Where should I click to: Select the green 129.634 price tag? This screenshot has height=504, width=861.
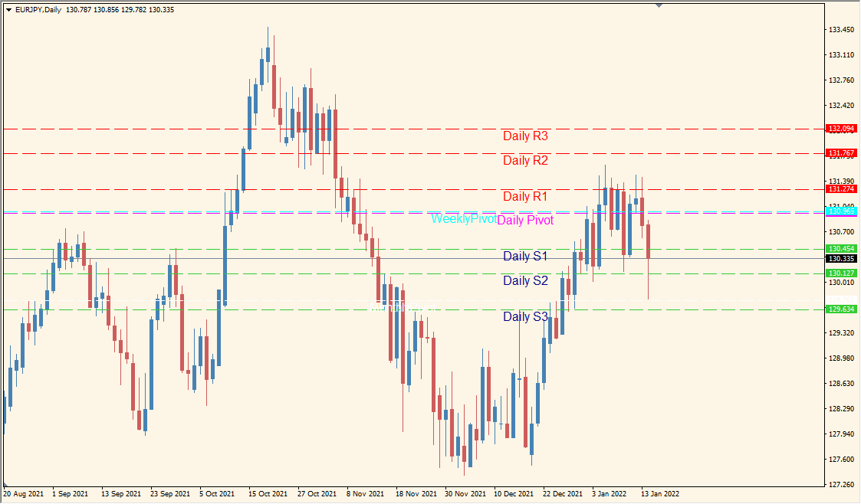pyautogui.click(x=841, y=309)
